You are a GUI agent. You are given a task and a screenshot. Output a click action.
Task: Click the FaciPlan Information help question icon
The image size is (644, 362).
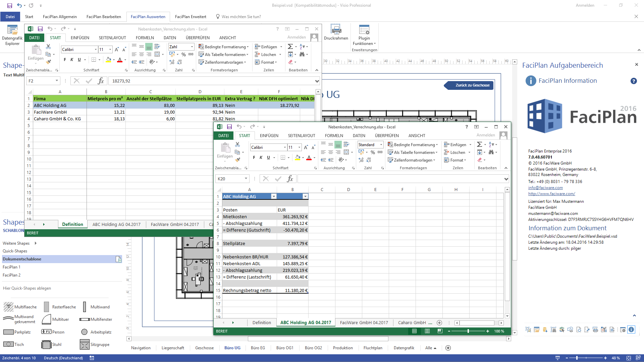point(634,81)
